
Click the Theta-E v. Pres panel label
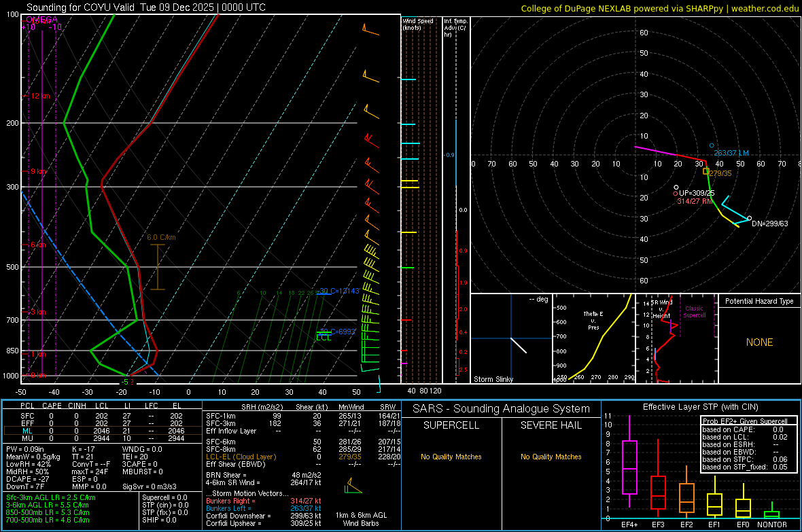(593, 320)
